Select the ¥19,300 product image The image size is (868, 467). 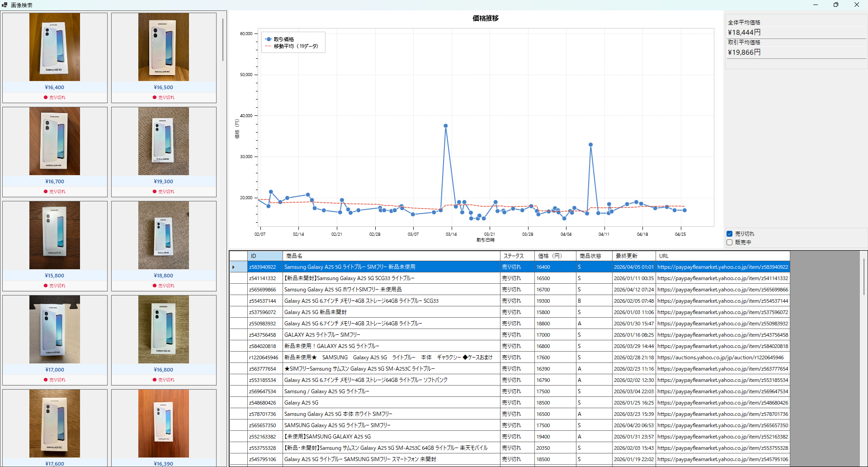[164, 141]
